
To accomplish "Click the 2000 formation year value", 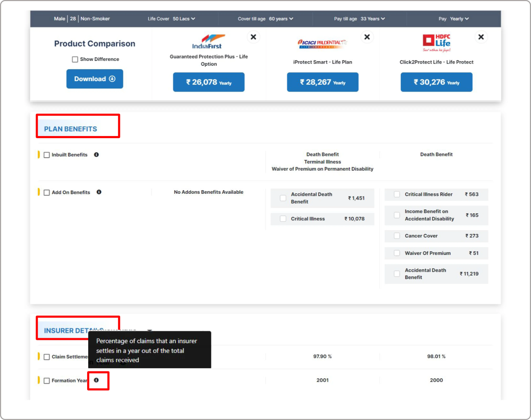I will coord(436,380).
